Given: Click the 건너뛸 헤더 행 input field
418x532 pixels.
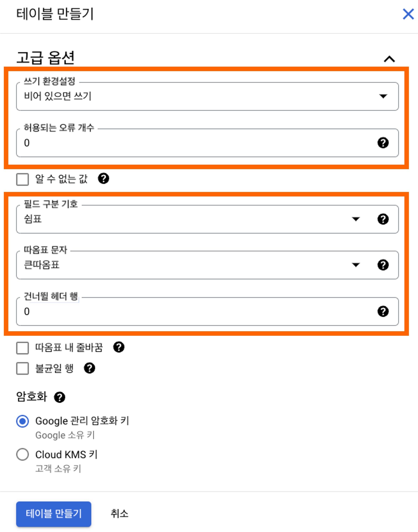Looking at the screenshot, I should [x=207, y=311].
